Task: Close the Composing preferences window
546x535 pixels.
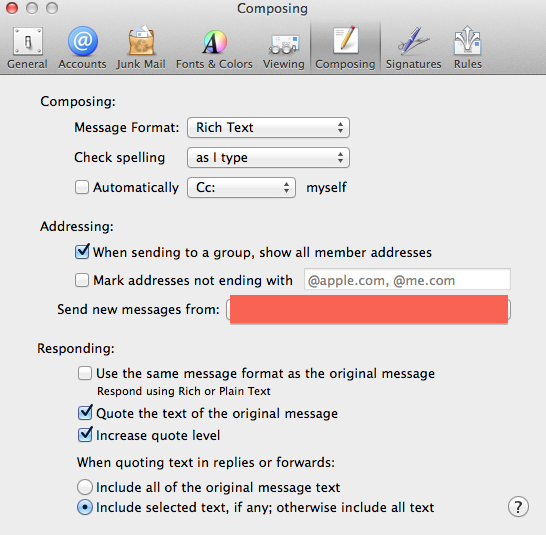Action: tap(12, 8)
